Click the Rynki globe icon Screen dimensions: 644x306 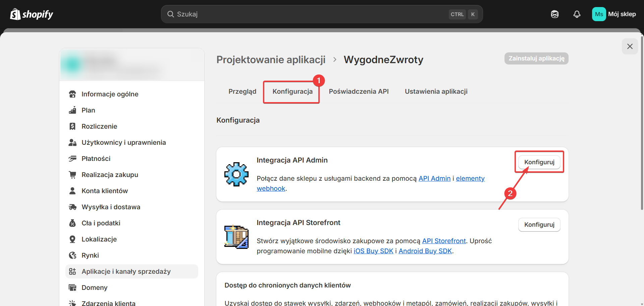(x=72, y=255)
